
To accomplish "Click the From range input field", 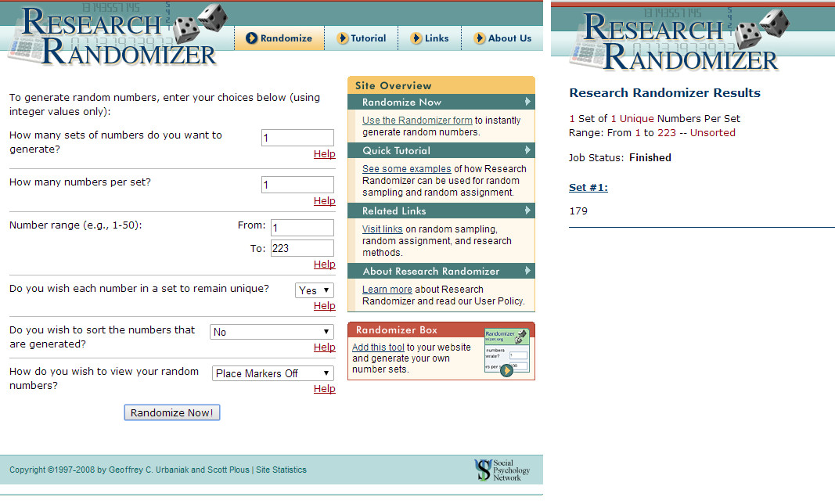I will [x=303, y=228].
